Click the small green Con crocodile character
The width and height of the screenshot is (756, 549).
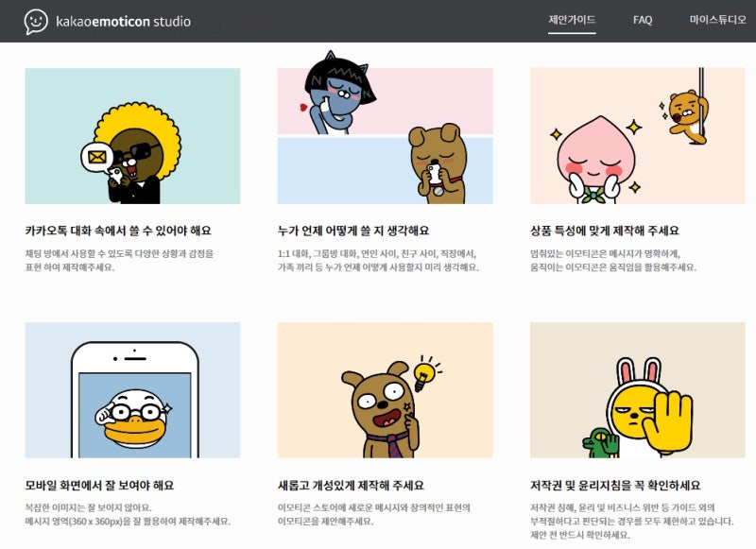click(601, 441)
